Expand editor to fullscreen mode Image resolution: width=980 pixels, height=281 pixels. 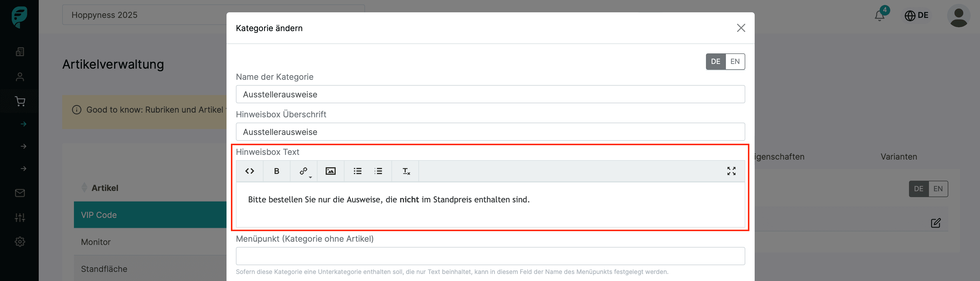(731, 171)
